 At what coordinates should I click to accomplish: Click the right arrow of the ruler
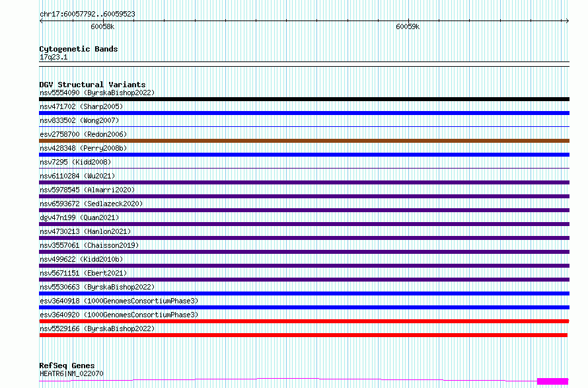click(568, 21)
